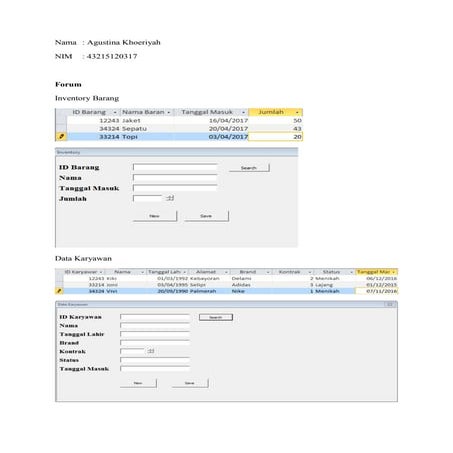Select ID cell "12243" in Inventory table
The image size is (453, 453).
click(x=94, y=120)
